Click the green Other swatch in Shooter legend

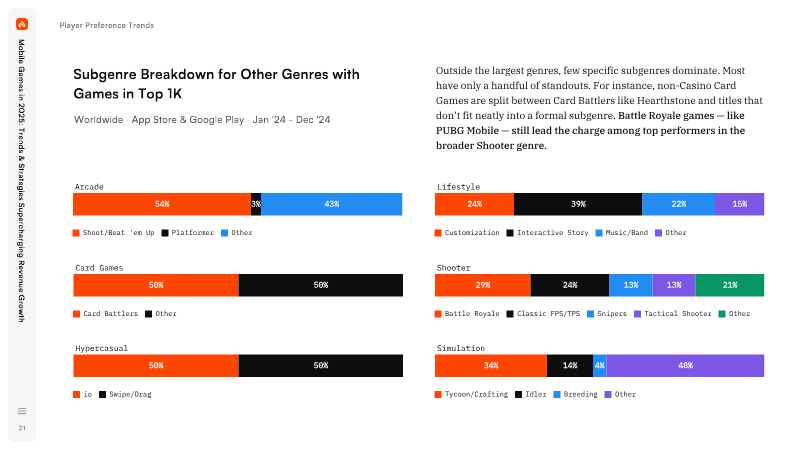[x=722, y=314]
